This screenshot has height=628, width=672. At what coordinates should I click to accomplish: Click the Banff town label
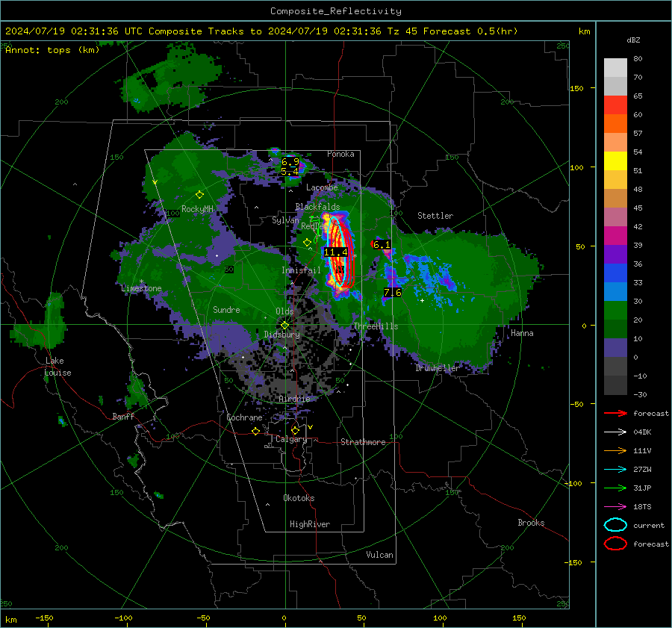(x=123, y=416)
